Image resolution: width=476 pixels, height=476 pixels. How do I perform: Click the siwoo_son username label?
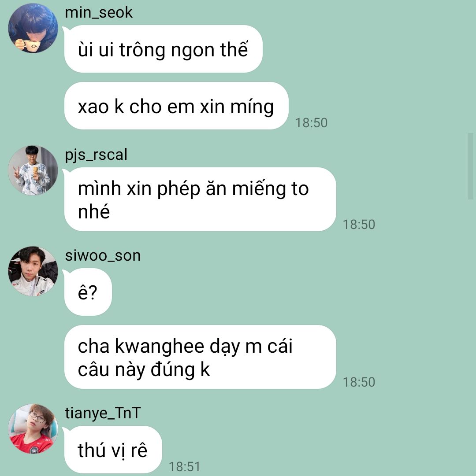(x=103, y=255)
